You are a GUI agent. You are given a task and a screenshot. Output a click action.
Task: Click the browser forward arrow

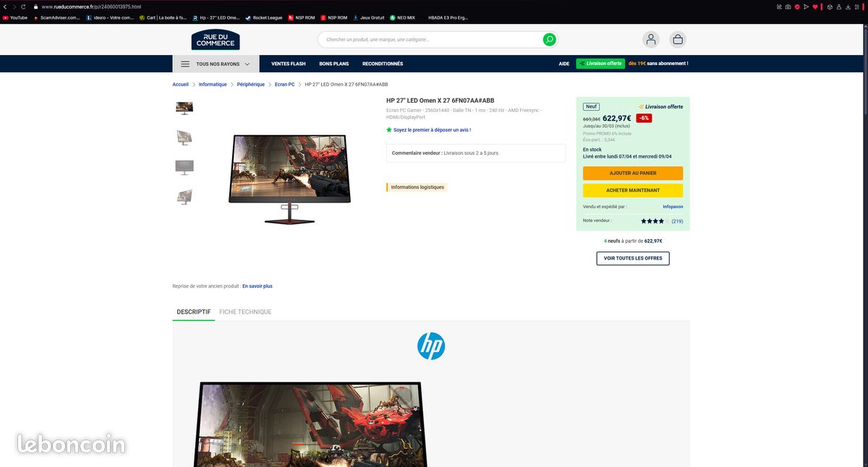pos(14,7)
